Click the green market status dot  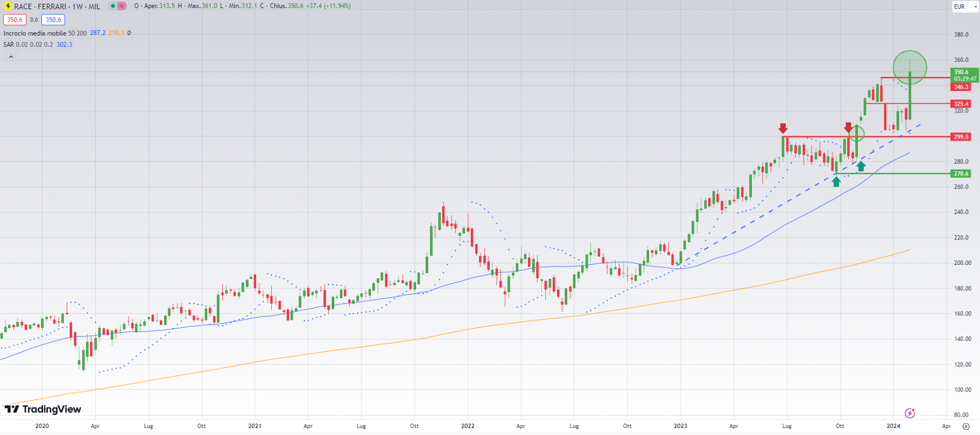coord(112,6)
